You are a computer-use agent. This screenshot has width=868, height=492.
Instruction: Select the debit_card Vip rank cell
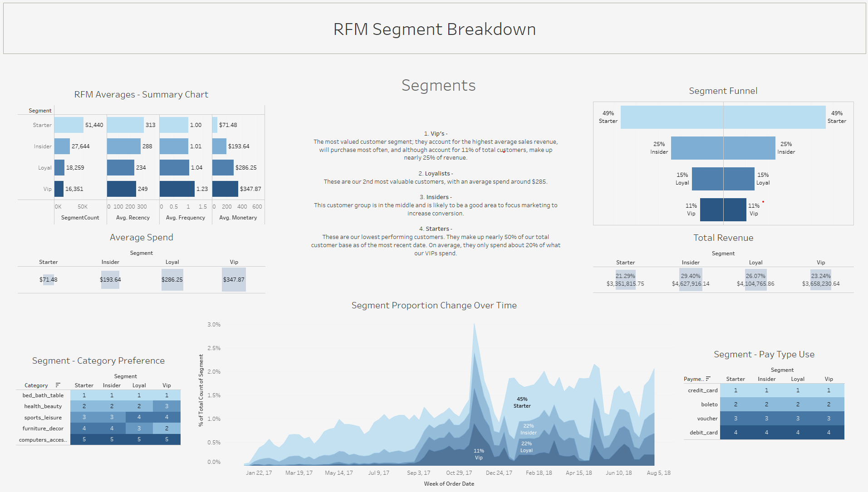click(x=828, y=432)
